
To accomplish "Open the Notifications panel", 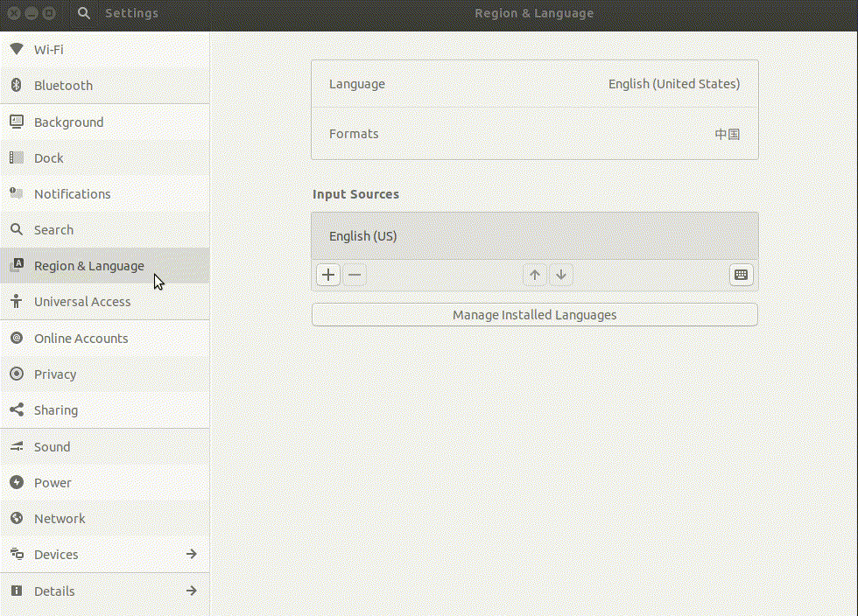I will pyautogui.click(x=104, y=193).
